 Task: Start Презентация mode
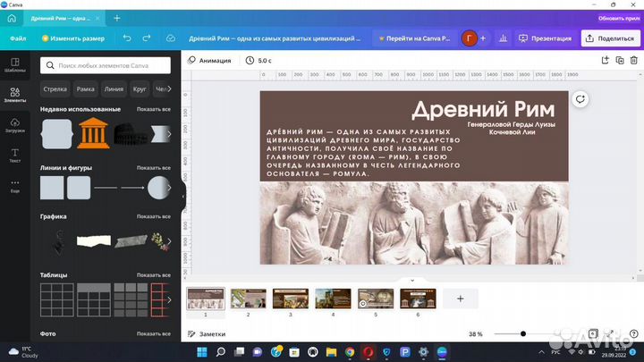tap(545, 38)
